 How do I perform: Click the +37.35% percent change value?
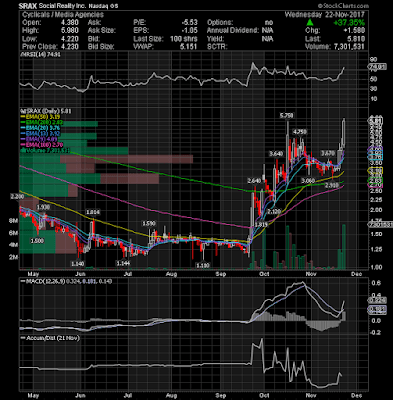pyautogui.click(x=349, y=23)
